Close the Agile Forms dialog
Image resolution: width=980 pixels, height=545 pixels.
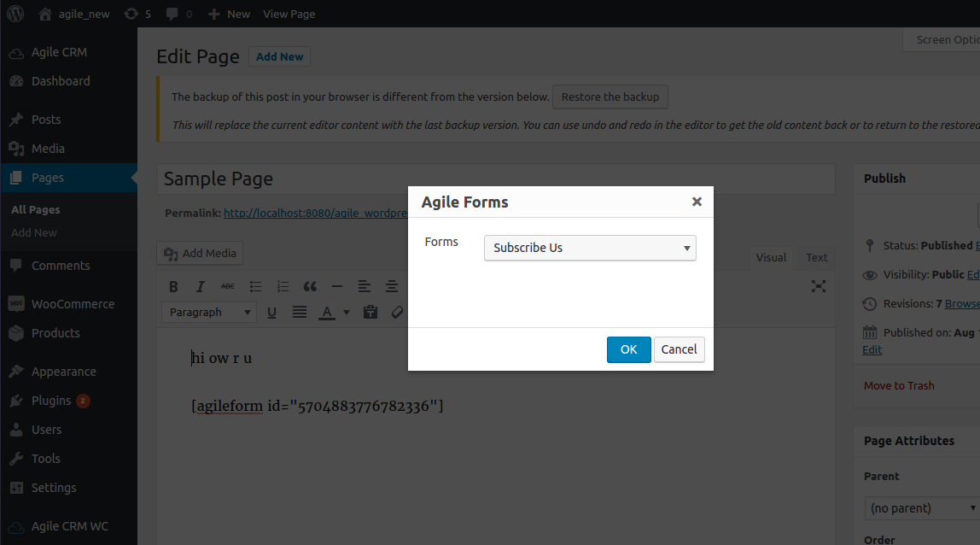coord(697,202)
